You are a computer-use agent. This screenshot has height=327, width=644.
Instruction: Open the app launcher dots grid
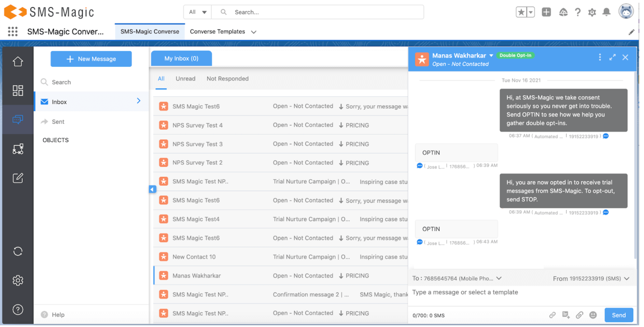coord(13,32)
